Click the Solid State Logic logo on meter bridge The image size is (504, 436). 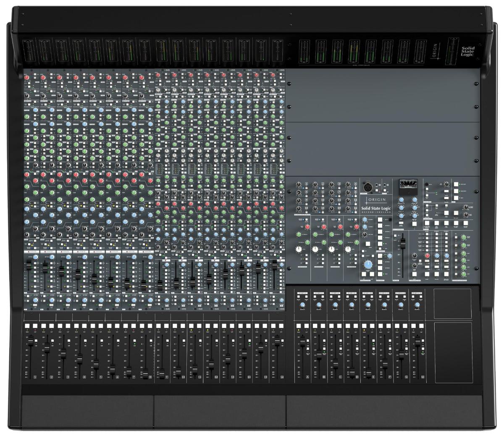(x=467, y=51)
